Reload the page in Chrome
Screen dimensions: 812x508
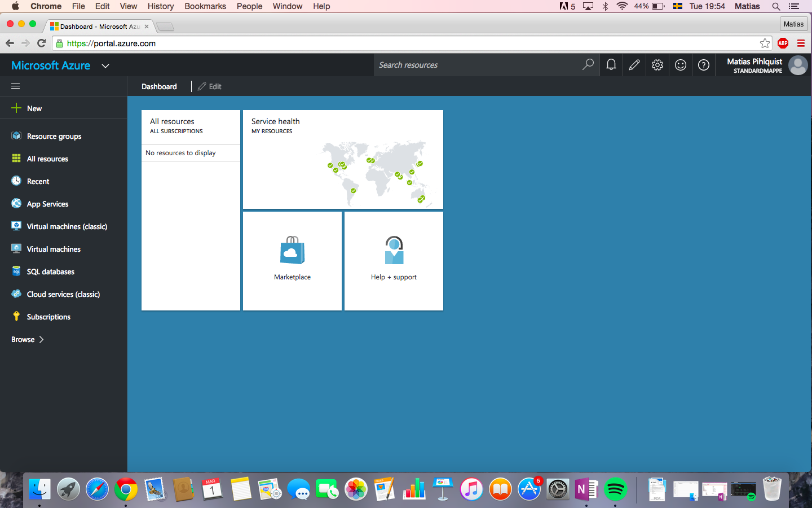(x=41, y=43)
